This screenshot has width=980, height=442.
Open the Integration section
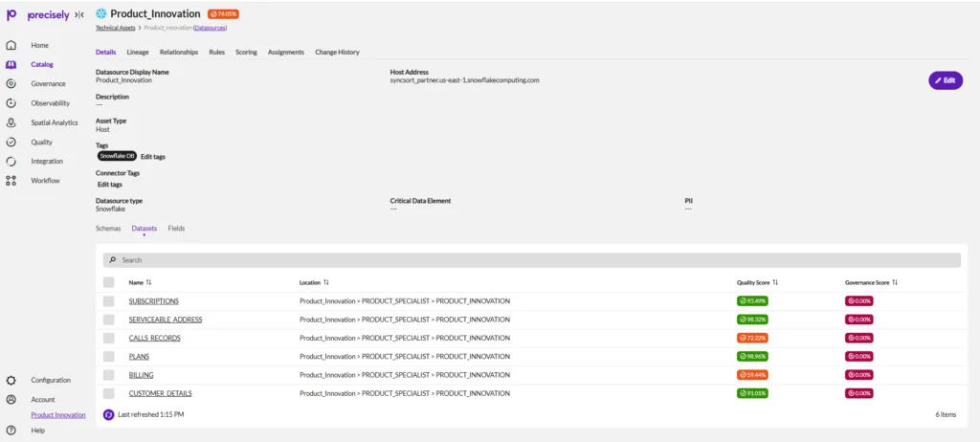47,161
